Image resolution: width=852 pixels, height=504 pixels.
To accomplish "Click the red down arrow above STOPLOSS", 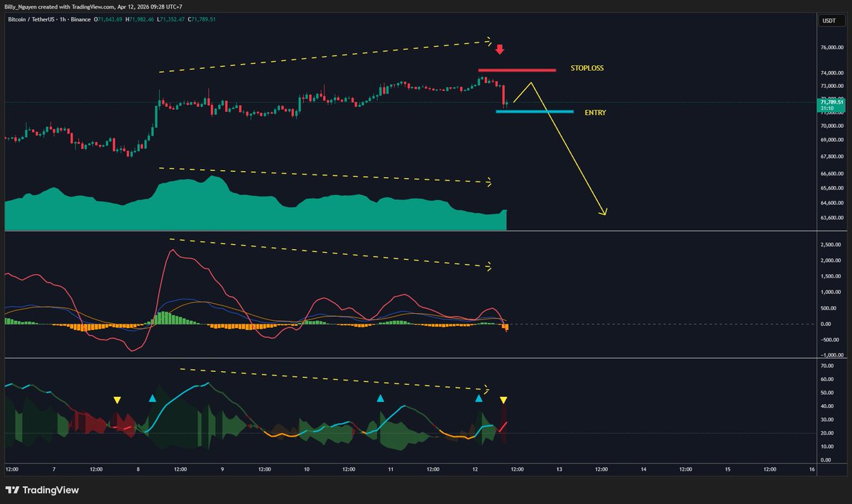I will click(500, 50).
